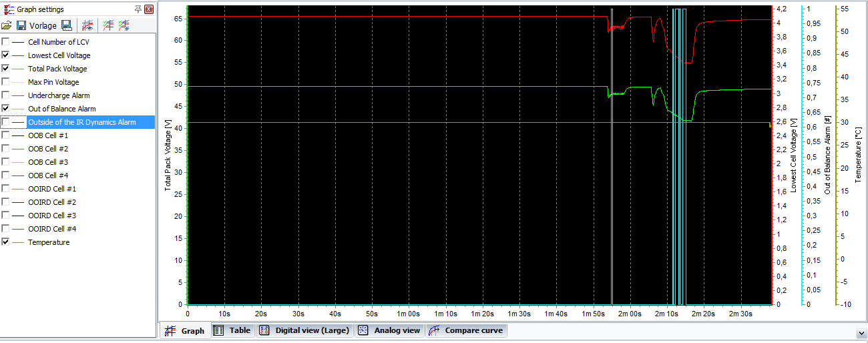Switch to the Table tab

(x=232, y=330)
